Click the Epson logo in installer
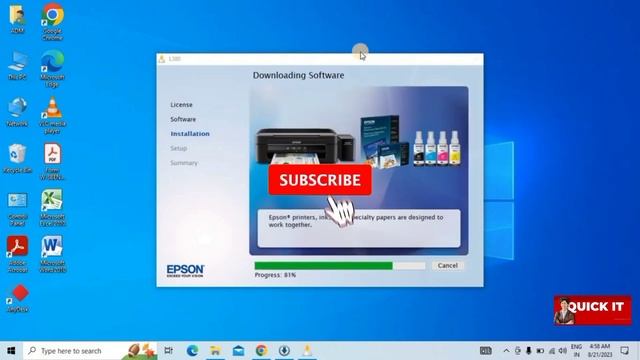This screenshot has height=360, width=640. pyautogui.click(x=185, y=271)
